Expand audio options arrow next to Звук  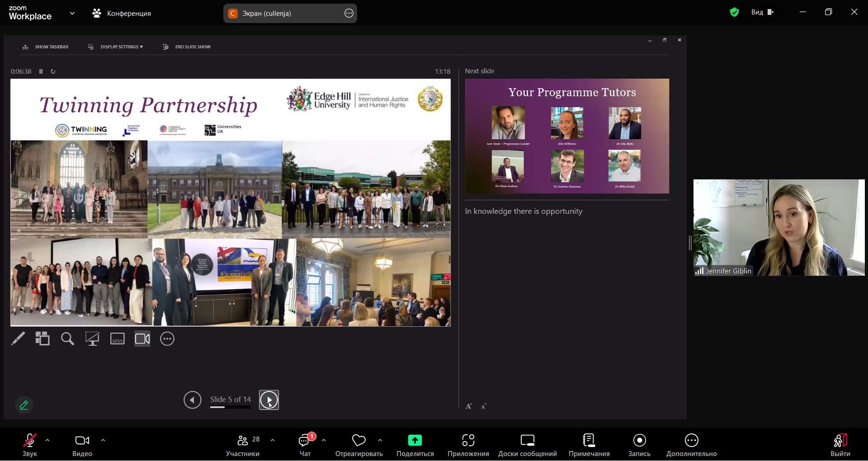tap(47, 440)
